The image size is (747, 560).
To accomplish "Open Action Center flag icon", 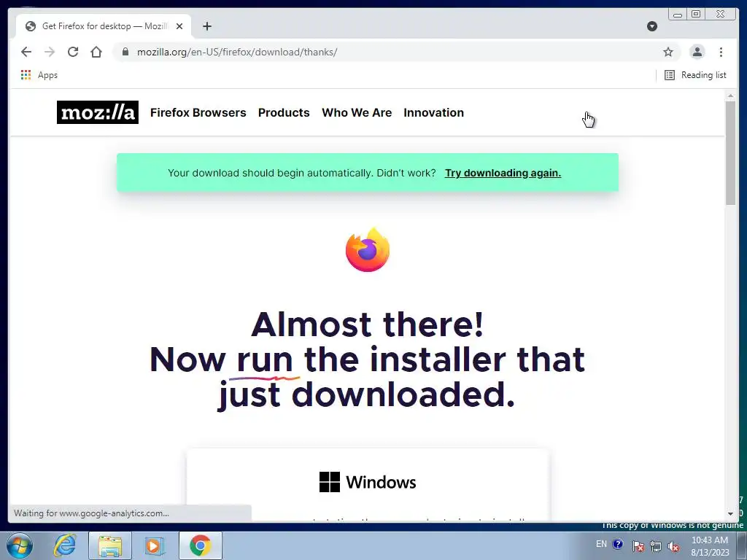I will click(638, 546).
